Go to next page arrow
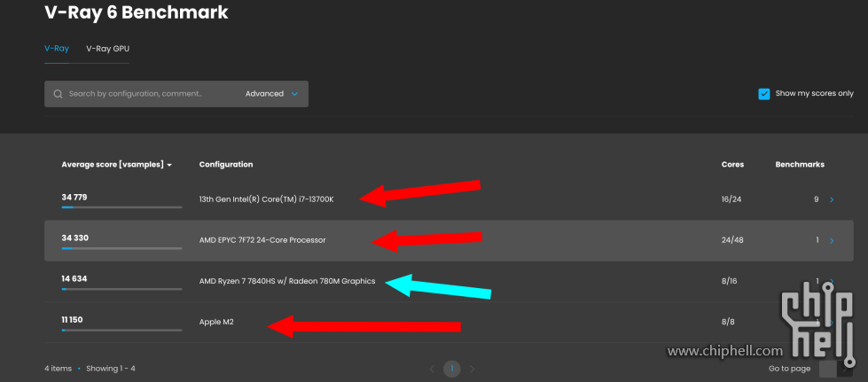868x382 pixels. [472, 369]
